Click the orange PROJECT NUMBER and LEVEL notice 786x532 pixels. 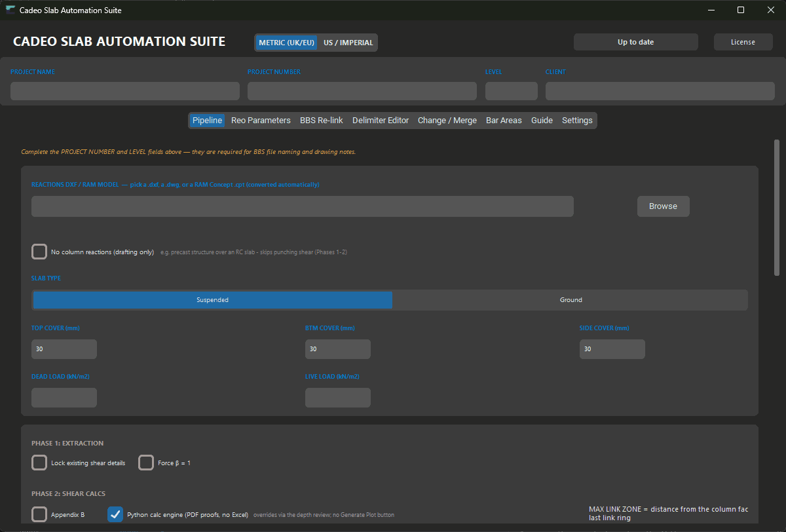click(188, 152)
